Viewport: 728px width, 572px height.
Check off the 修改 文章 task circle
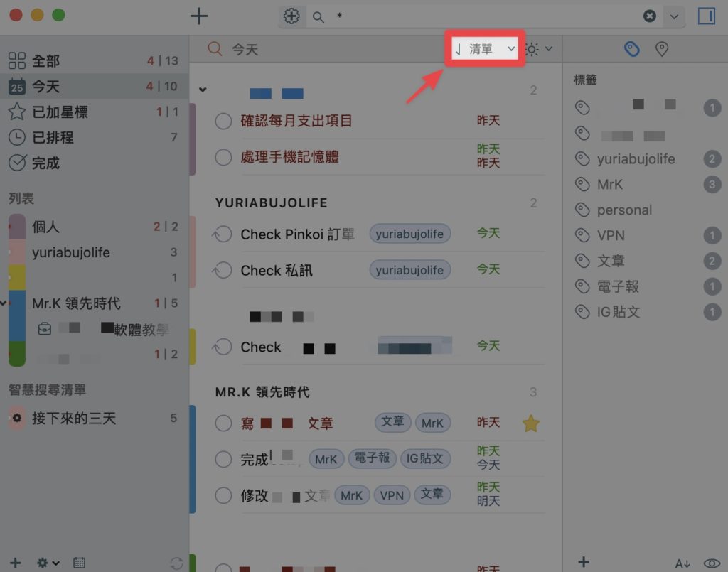point(223,495)
